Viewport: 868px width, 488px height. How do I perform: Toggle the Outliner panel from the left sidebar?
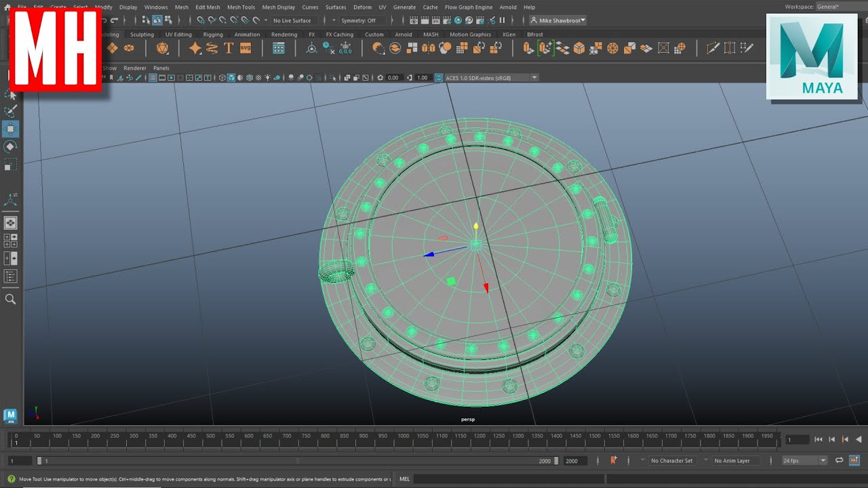(11, 276)
